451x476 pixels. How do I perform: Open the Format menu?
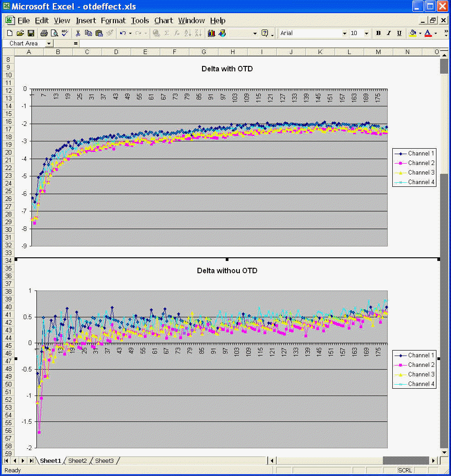point(113,20)
